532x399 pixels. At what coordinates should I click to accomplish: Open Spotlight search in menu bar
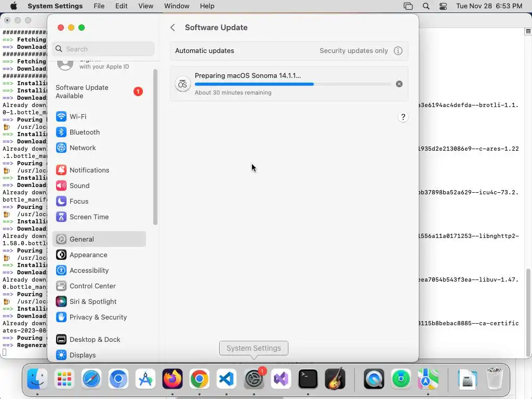(x=426, y=6)
